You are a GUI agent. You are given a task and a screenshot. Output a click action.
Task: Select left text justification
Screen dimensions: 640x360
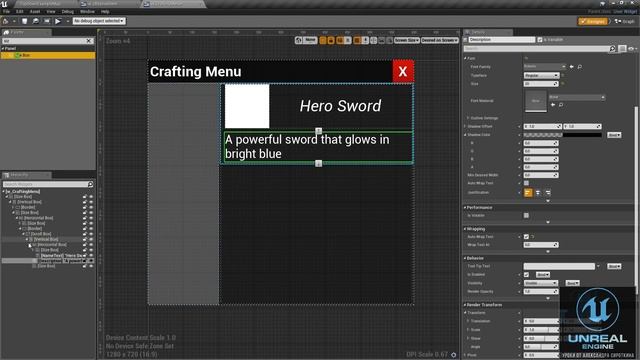(x=528, y=193)
